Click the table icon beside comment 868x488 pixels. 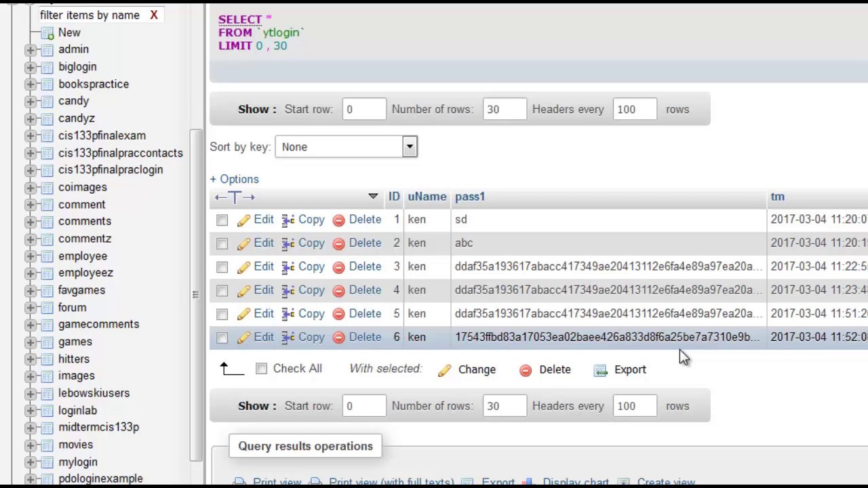[x=47, y=205]
